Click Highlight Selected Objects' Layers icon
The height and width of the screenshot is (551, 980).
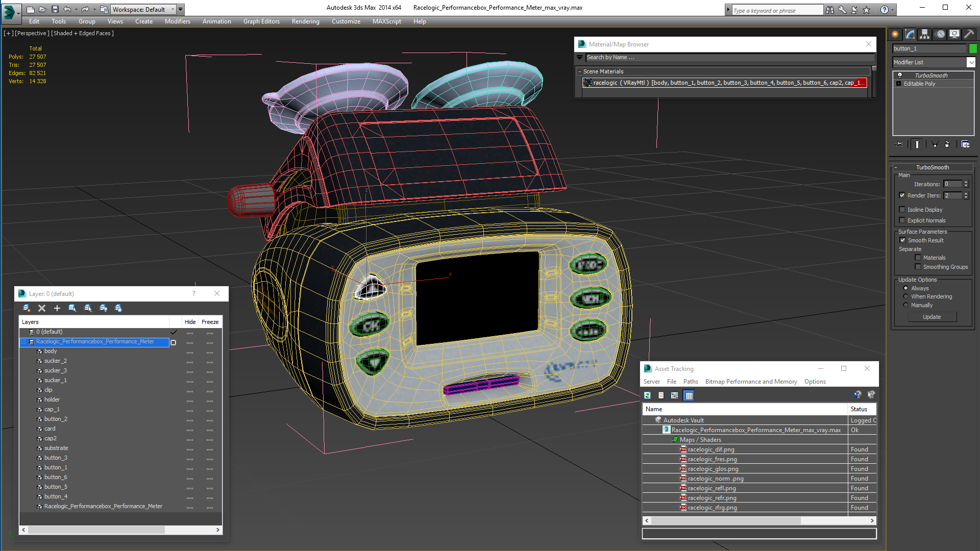coord(88,308)
